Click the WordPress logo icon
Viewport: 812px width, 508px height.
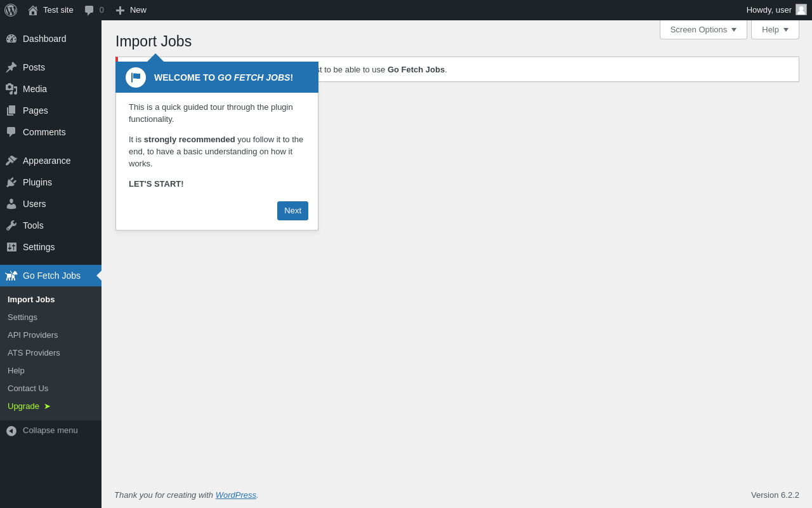(11, 10)
